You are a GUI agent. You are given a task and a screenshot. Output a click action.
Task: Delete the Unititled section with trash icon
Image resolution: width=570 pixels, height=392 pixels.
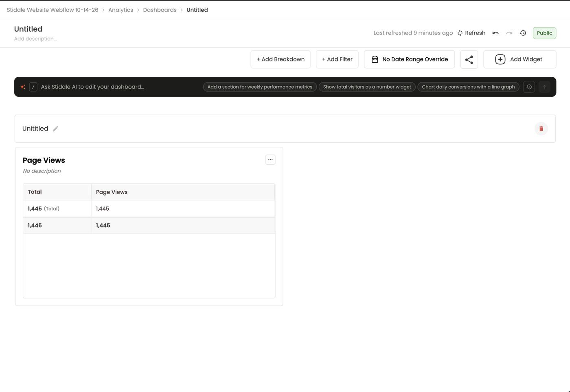pyautogui.click(x=541, y=128)
